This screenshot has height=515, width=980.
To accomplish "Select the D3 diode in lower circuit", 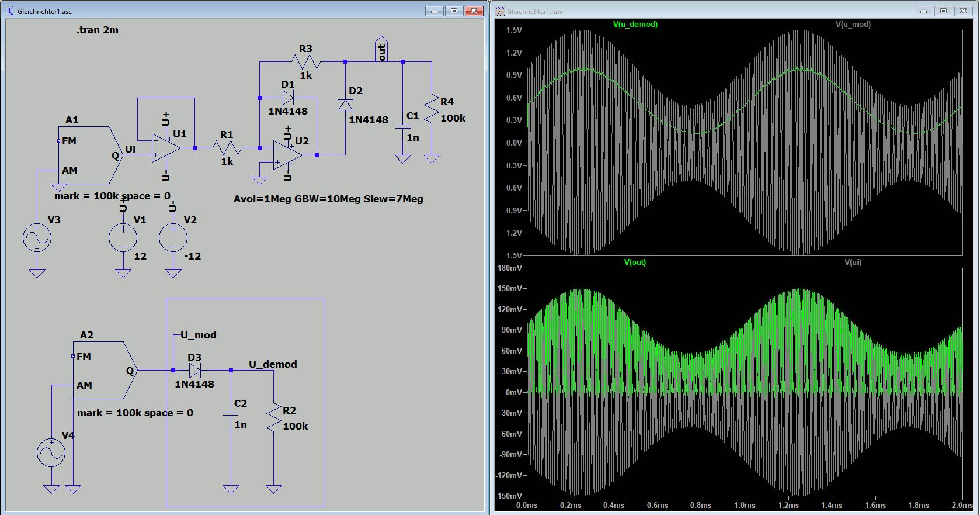I will [195, 370].
